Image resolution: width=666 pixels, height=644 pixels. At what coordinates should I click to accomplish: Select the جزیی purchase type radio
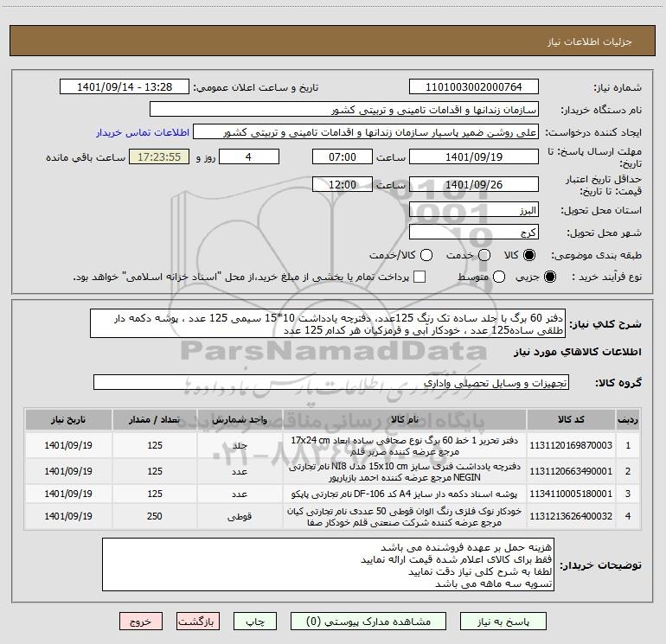click(x=549, y=277)
